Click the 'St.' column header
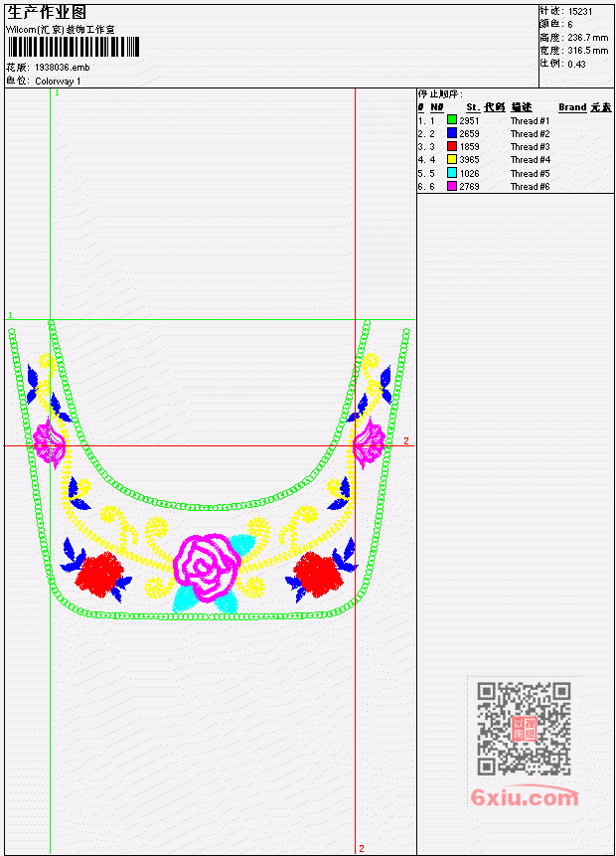The width and height of the screenshot is (616, 856). point(473,107)
